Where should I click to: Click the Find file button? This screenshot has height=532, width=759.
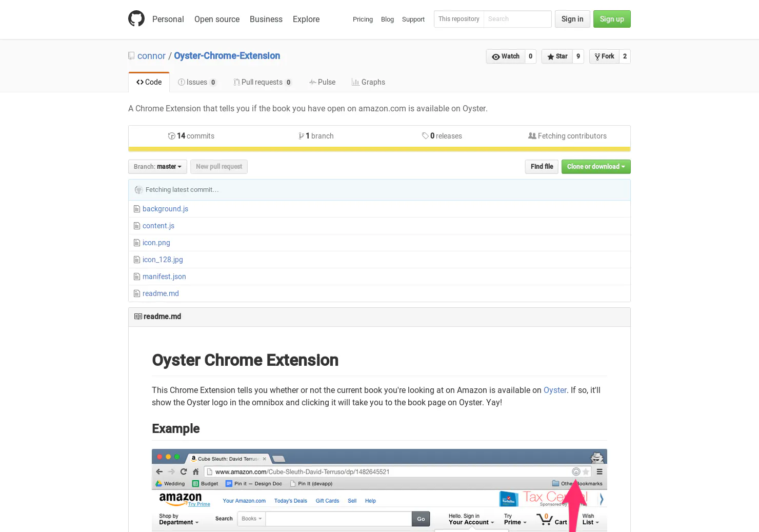click(x=542, y=167)
